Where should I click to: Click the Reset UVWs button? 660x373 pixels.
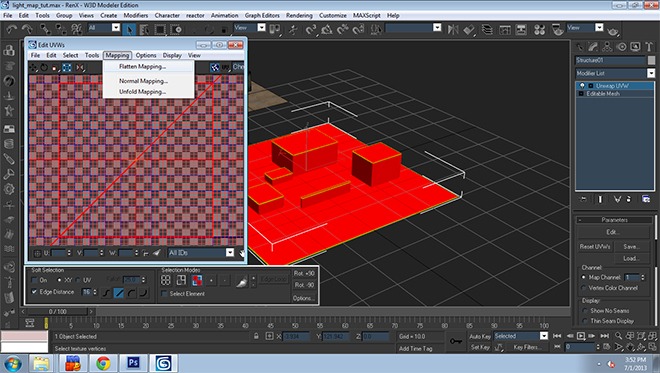tap(594, 247)
